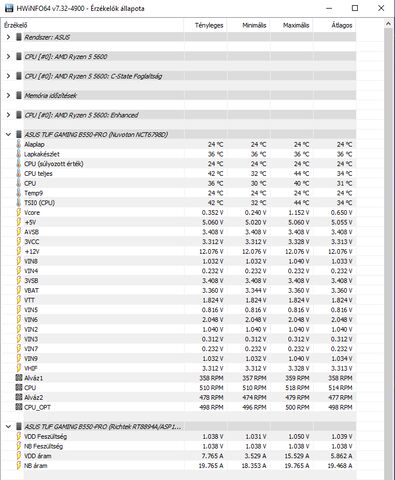Image resolution: width=395 pixels, height=480 pixels.
Task: Expand the Rendszer: ASUS sensor group
Action: click(x=8, y=37)
